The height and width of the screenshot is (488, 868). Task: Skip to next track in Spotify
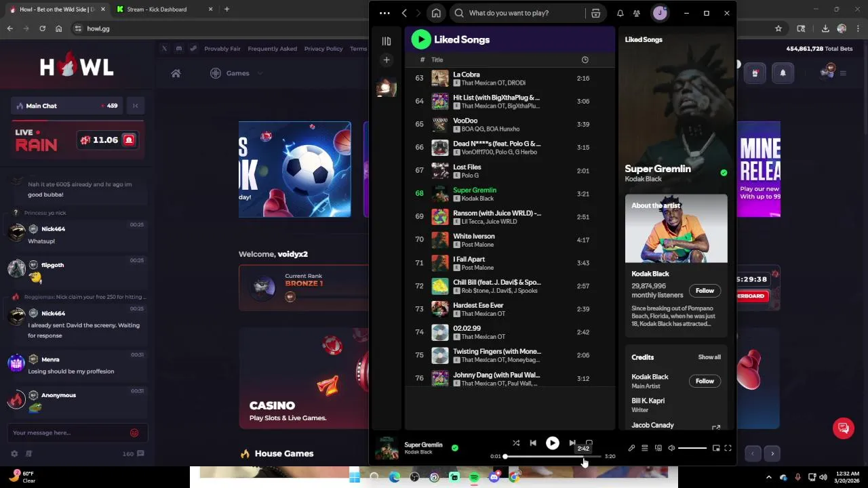572,443
